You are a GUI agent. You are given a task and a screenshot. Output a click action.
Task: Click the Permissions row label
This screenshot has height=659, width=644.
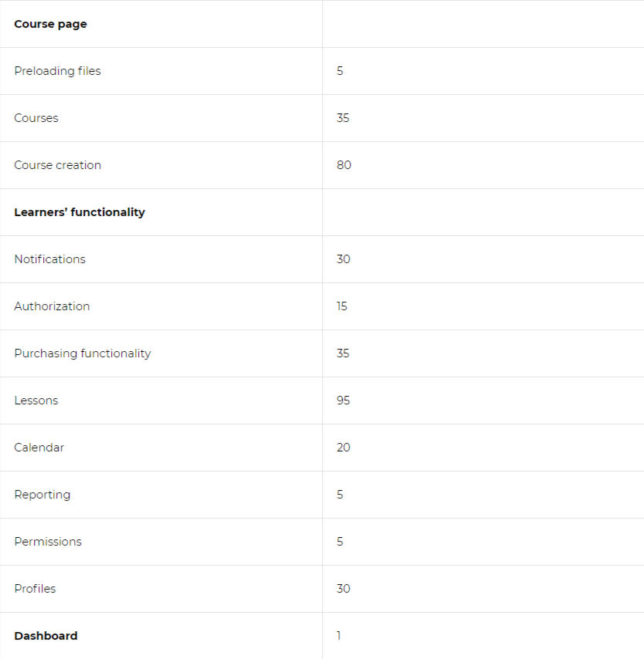point(48,542)
